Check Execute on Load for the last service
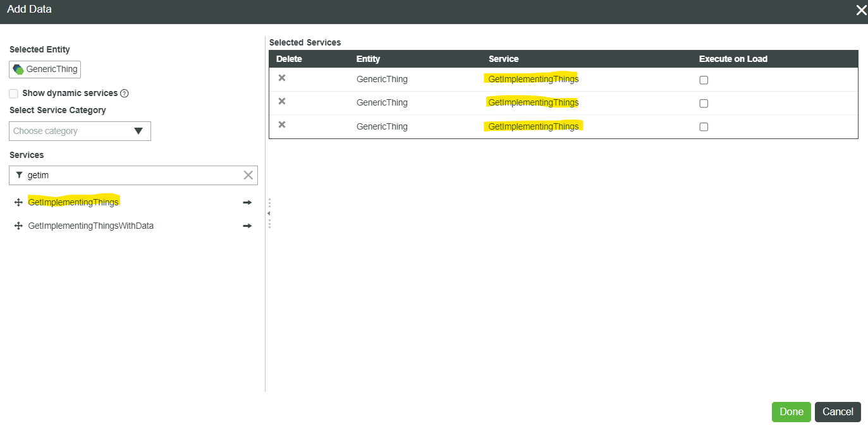Image resolution: width=868 pixels, height=431 pixels. click(704, 126)
